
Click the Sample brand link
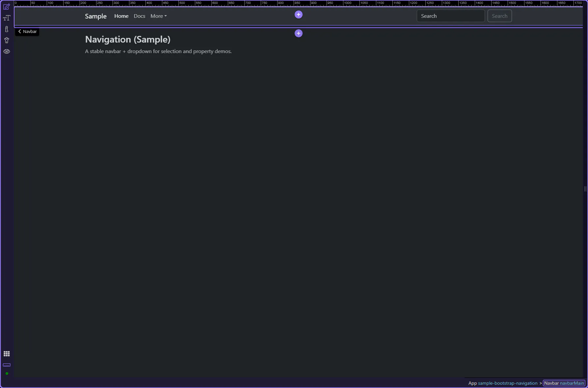tap(95, 16)
